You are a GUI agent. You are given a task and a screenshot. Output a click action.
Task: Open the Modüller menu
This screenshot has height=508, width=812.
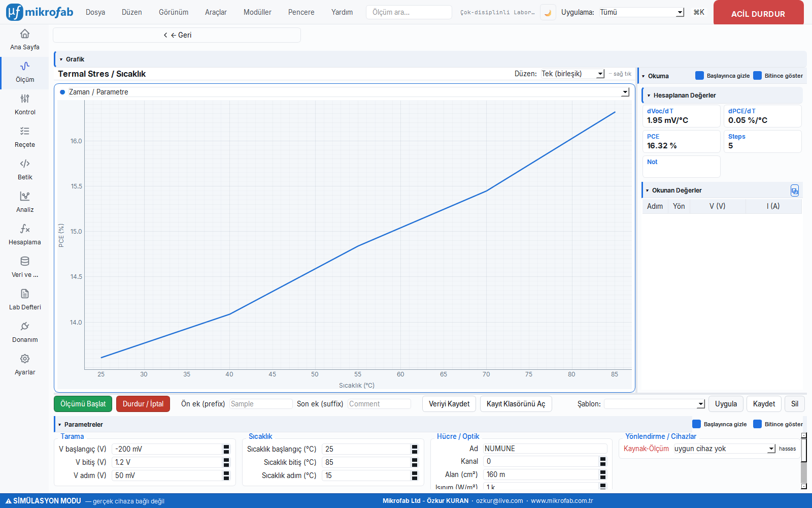click(x=257, y=12)
